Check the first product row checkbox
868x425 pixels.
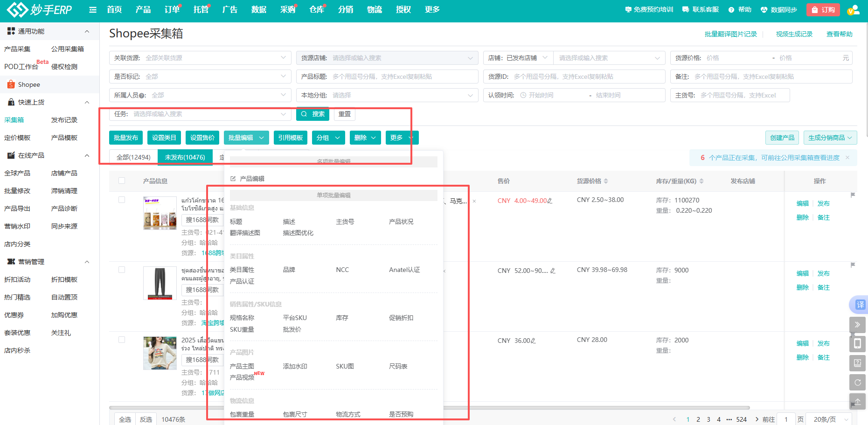pos(122,200)
